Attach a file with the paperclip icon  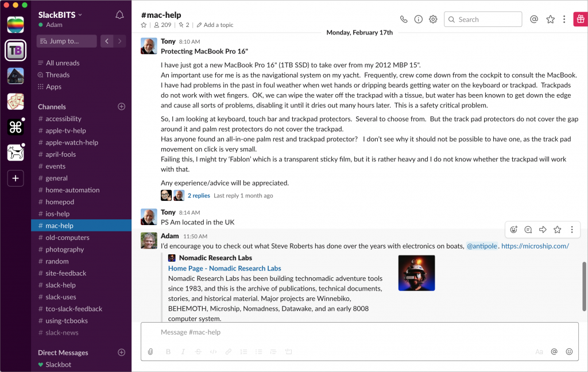150,351
